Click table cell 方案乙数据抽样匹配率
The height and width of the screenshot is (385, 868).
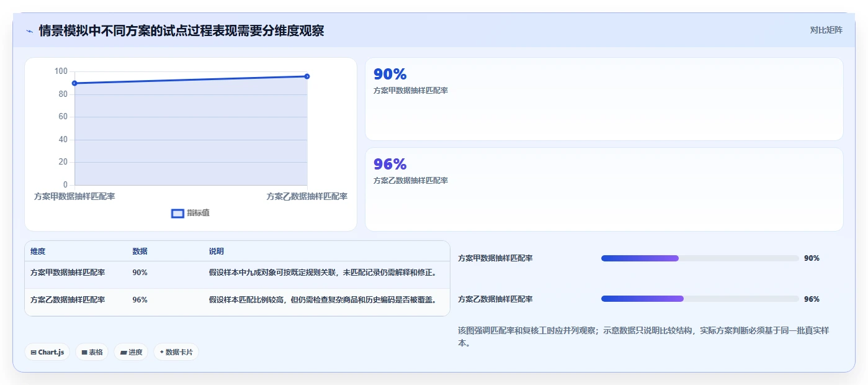click(x=68, y=300)
